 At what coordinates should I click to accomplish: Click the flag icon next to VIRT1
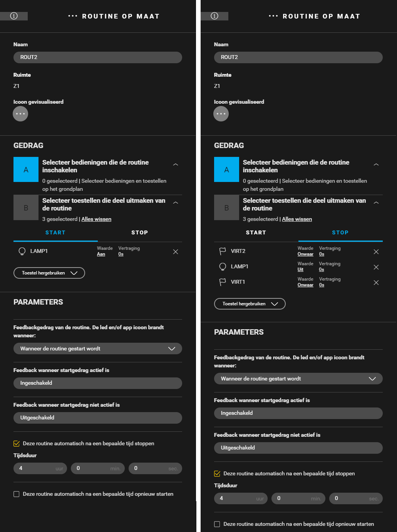(223, 282)
